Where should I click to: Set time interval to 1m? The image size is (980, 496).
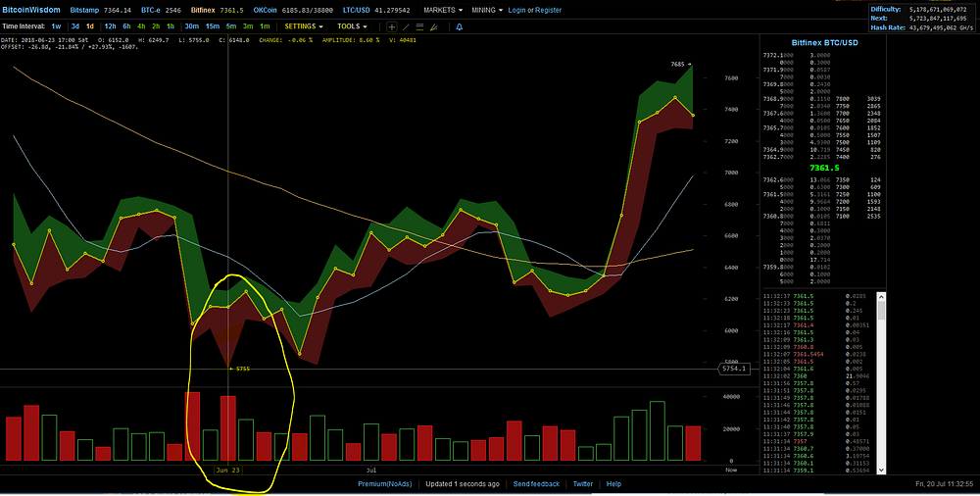(265, 26)
